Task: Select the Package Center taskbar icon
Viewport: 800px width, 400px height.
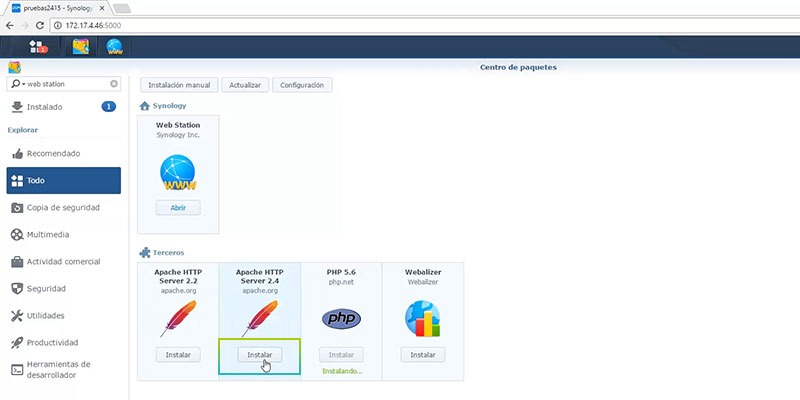Action: tap(81, 47)
